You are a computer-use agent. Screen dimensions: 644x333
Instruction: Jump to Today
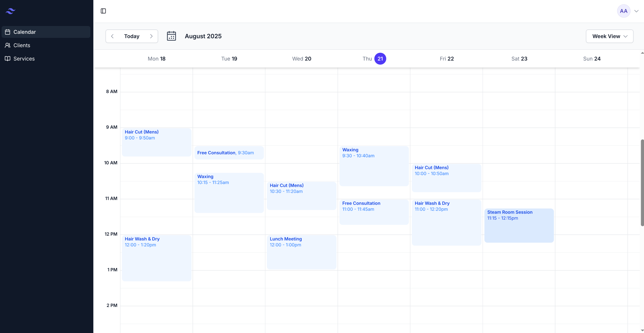point(132,36)
